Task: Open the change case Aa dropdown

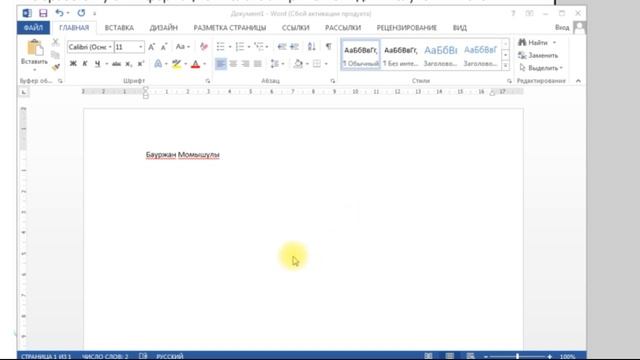Action: point(182,47)
